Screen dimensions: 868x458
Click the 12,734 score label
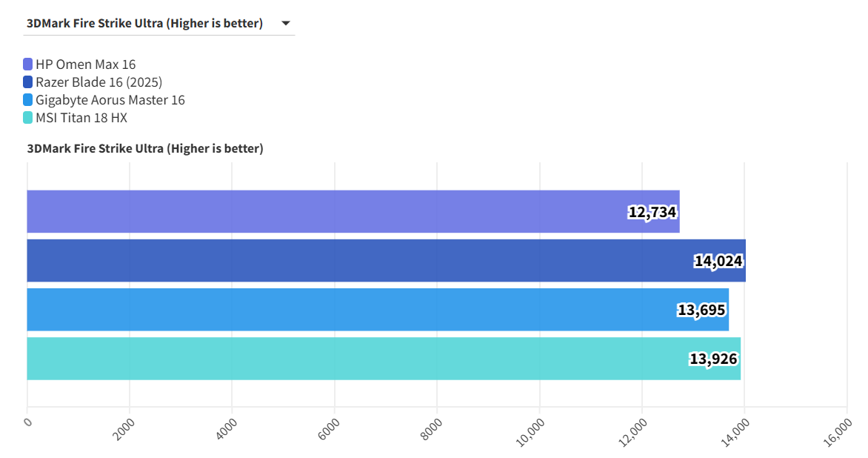tap(652, 212)
